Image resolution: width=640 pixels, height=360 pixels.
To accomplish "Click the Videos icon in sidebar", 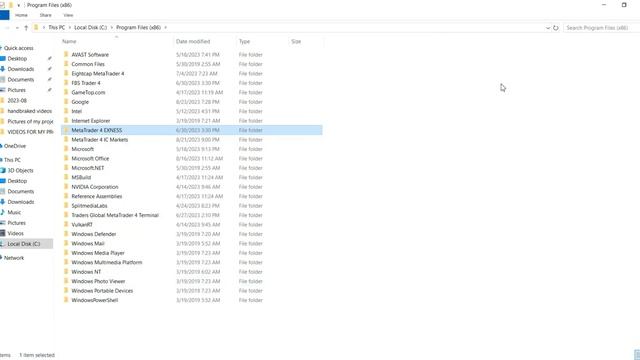I will (3, 233).
